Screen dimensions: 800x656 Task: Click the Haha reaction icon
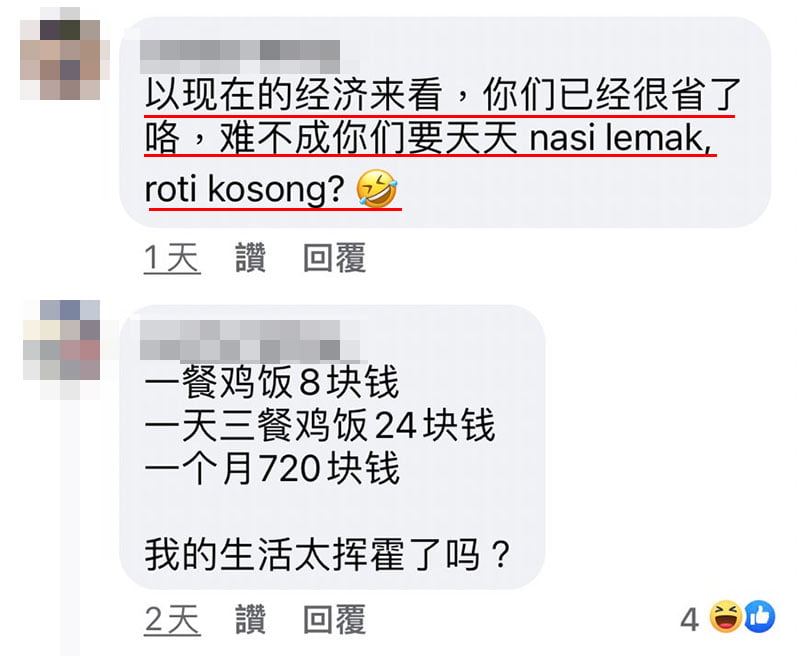[x=726, y=617]
